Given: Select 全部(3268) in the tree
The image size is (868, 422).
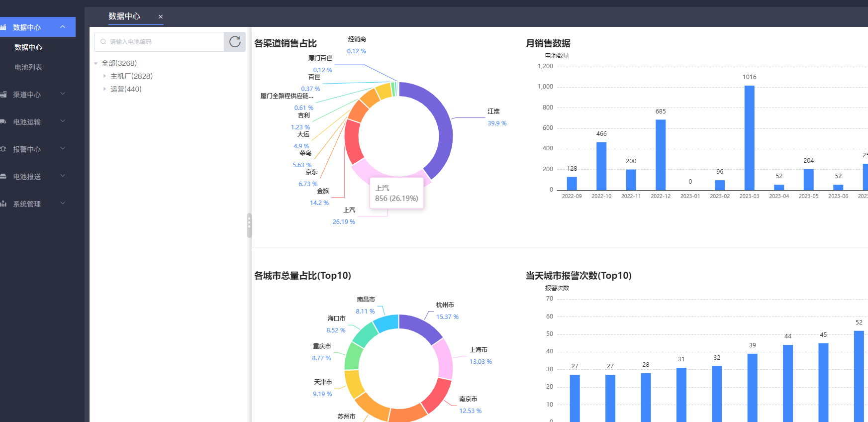Looking at the screenshot, I should click(119, 63).
